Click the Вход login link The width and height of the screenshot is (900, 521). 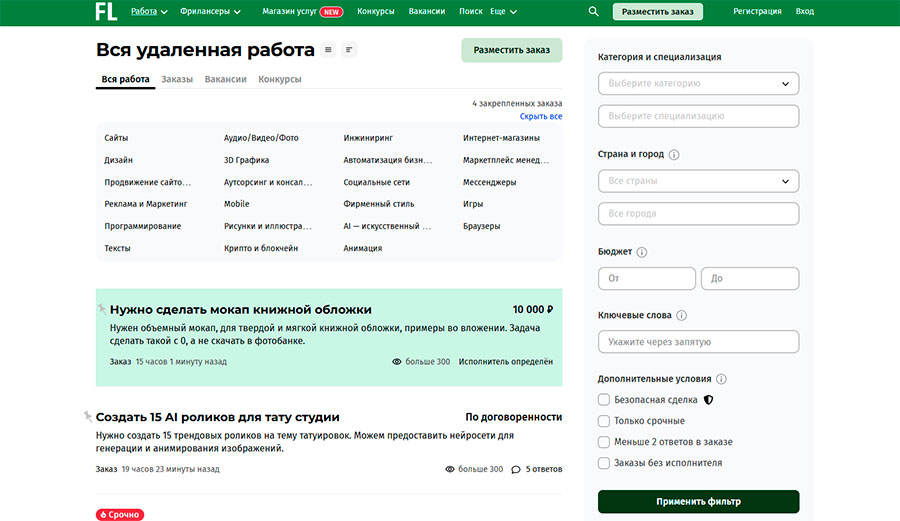(x=804, y=11)
